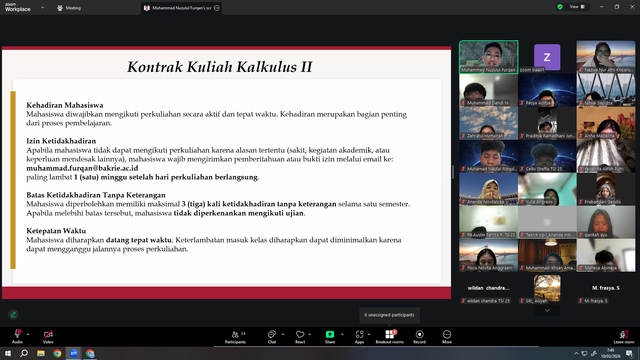640x360 pixels.
Task: Click the green security shield icon
Action: pos(560,7)
